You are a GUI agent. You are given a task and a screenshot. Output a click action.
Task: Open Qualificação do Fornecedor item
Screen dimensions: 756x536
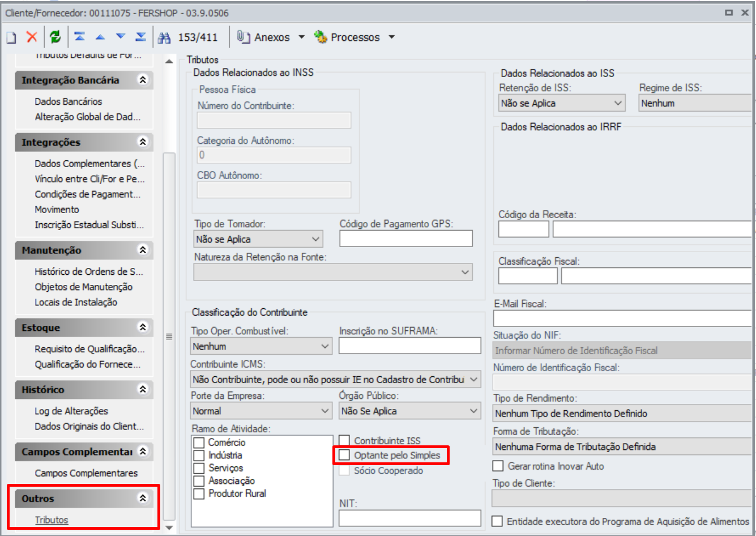pos(88,364)
